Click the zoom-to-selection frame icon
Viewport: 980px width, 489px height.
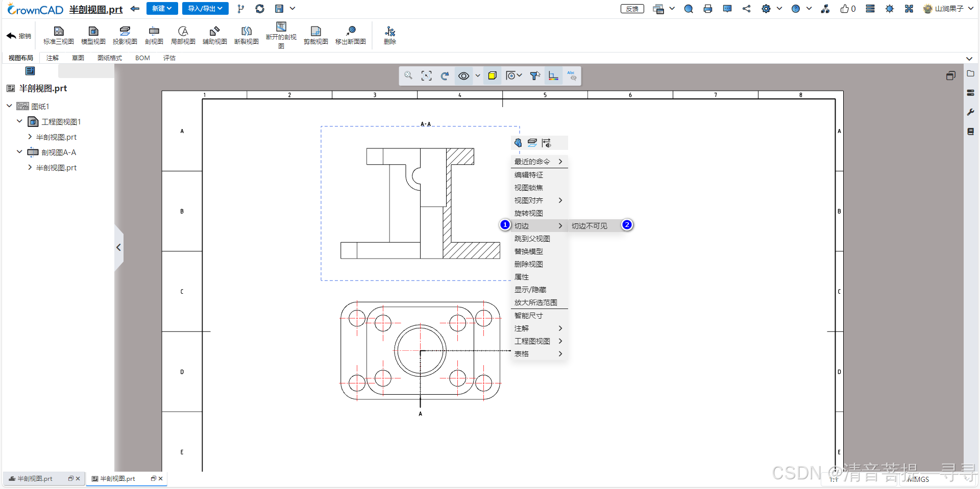click(426, 75)
